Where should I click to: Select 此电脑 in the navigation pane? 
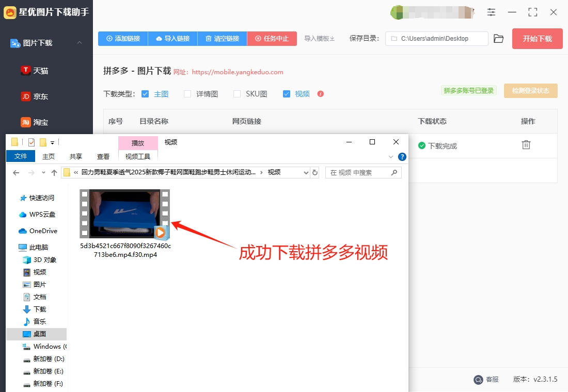point(34,247)
